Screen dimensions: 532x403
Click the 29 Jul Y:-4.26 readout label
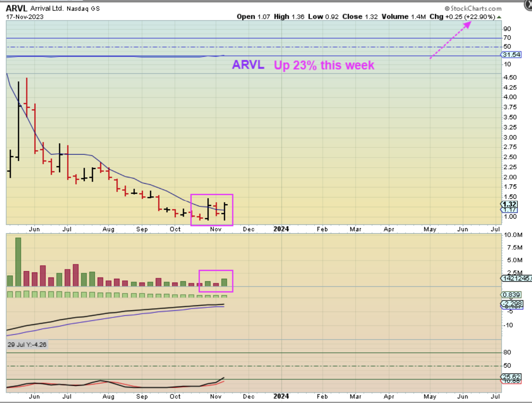[27, 344]
